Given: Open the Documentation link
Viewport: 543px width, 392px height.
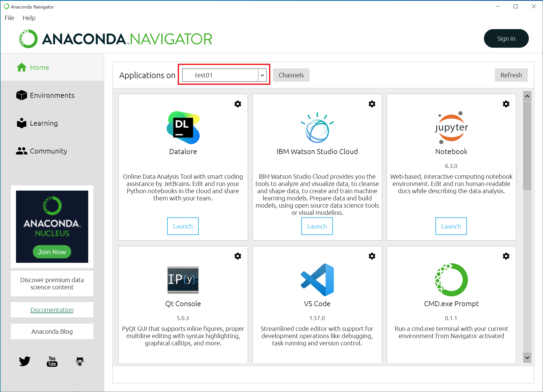Looking at the screenshot, I should point(52,310).
